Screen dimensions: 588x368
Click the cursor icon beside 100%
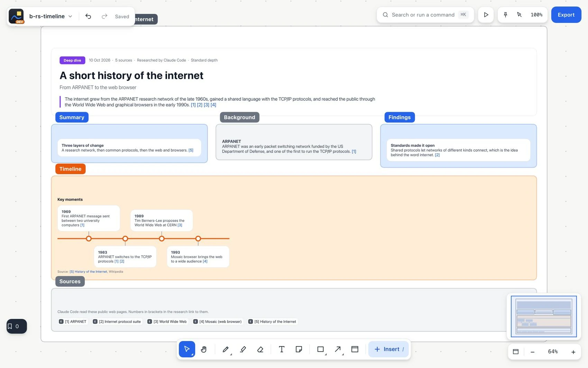tap(519, 15)
